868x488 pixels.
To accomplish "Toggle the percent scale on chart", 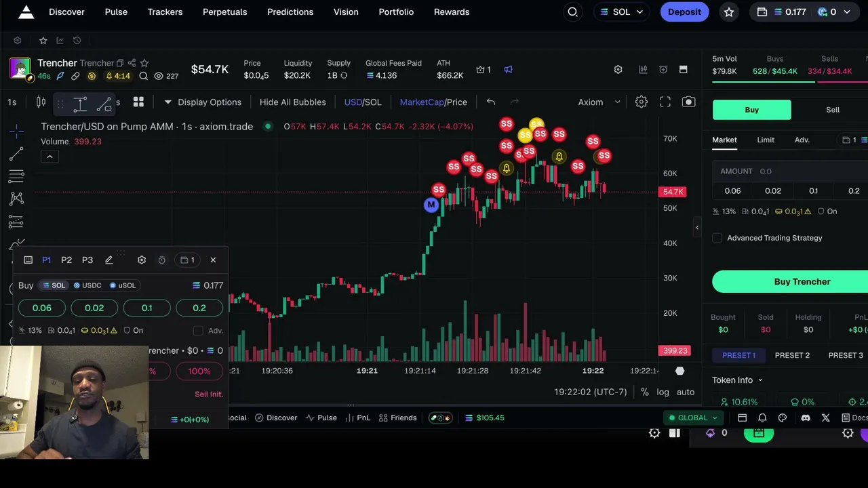I will [x=644, y=392].
